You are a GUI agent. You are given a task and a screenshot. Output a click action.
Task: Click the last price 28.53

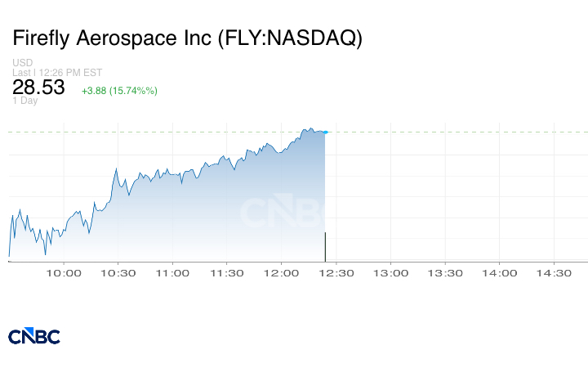tap(38, 88)
